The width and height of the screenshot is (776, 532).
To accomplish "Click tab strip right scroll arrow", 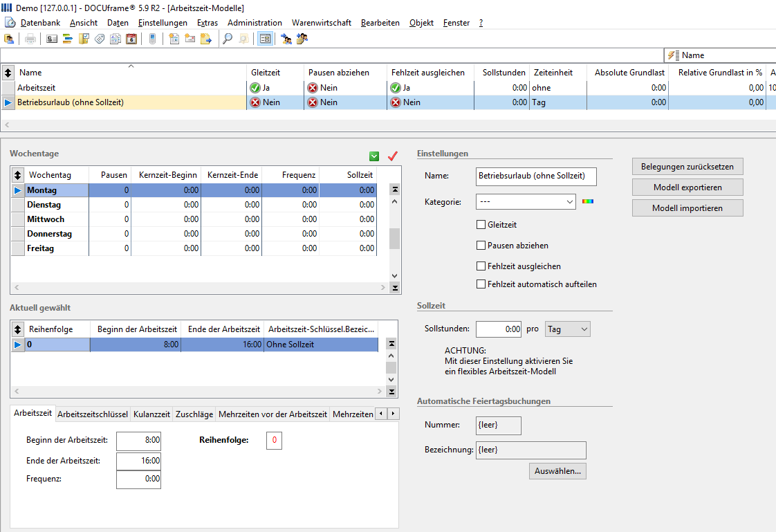I will click(x=393, y=414).
